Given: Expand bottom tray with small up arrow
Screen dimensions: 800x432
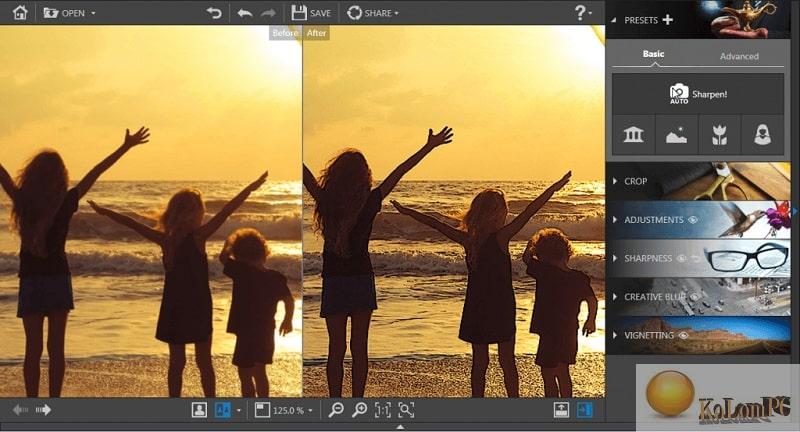Looking at the screenshot, I should pos(400,427).
